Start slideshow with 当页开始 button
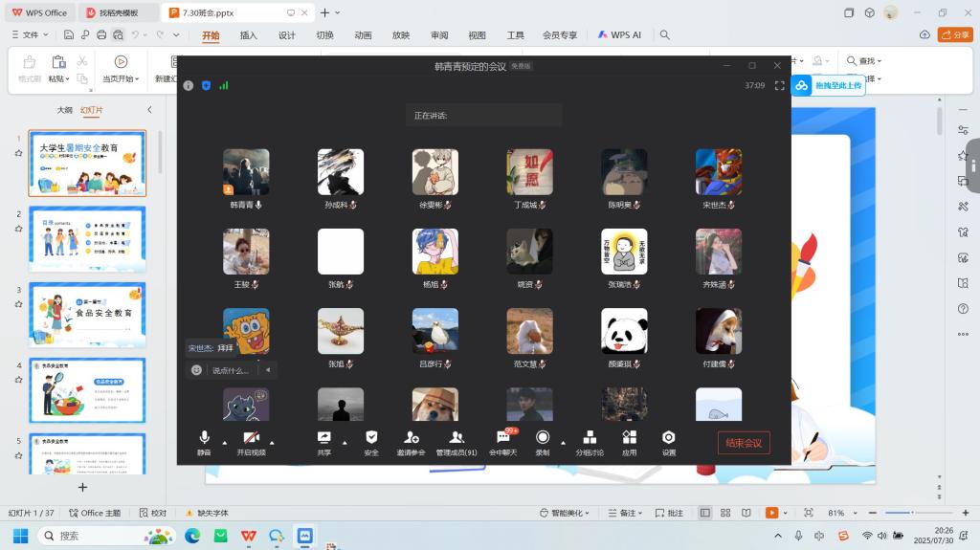The width and height of the screenshot is (980, 550). pyautogui.click(x=121, y=69)
